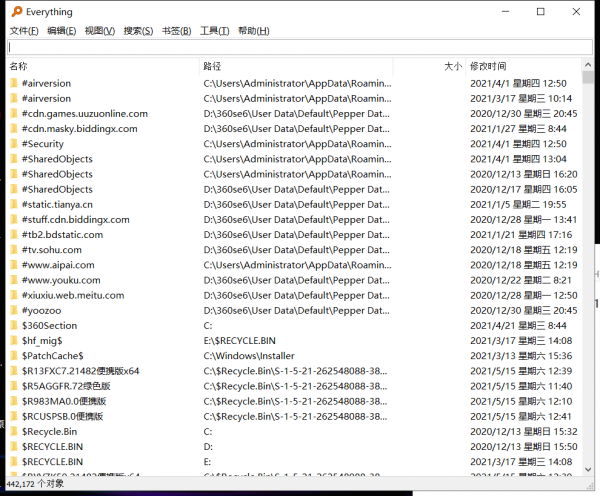Select the #cdn.masky.biddingx.com entry

pos(80,129)
